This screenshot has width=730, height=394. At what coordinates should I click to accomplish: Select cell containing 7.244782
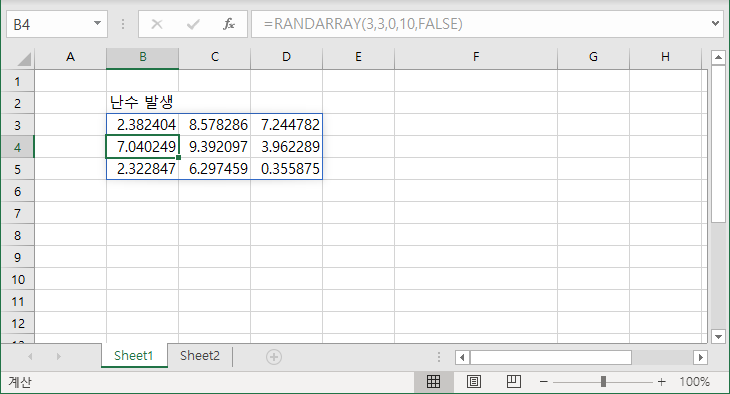pyautogui.click(x=286, y=125)
